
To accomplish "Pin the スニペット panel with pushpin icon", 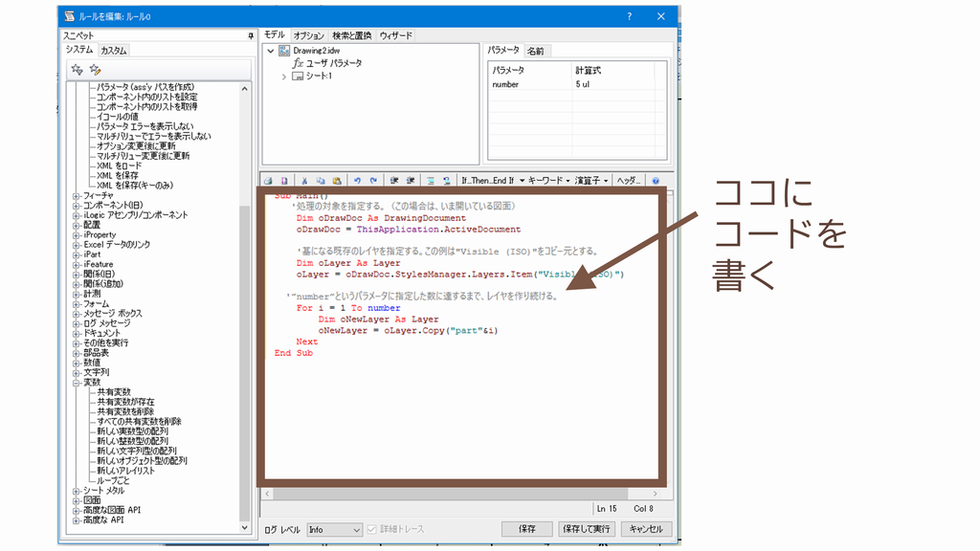I will 251,35.
